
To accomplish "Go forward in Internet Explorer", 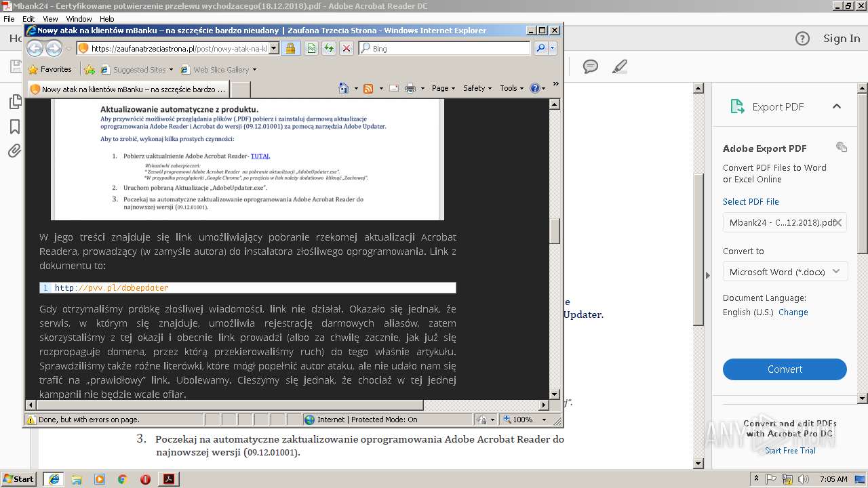I will tap(54, 48).
